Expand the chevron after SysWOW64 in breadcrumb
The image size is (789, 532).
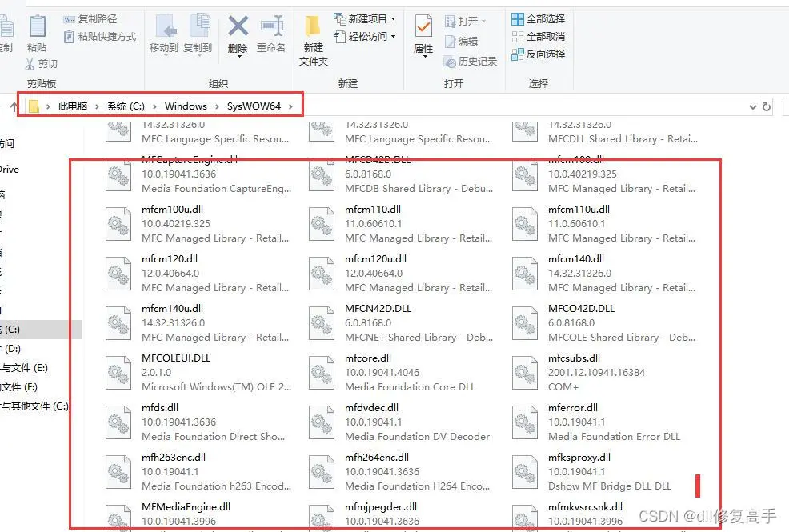tap(291, 106)
